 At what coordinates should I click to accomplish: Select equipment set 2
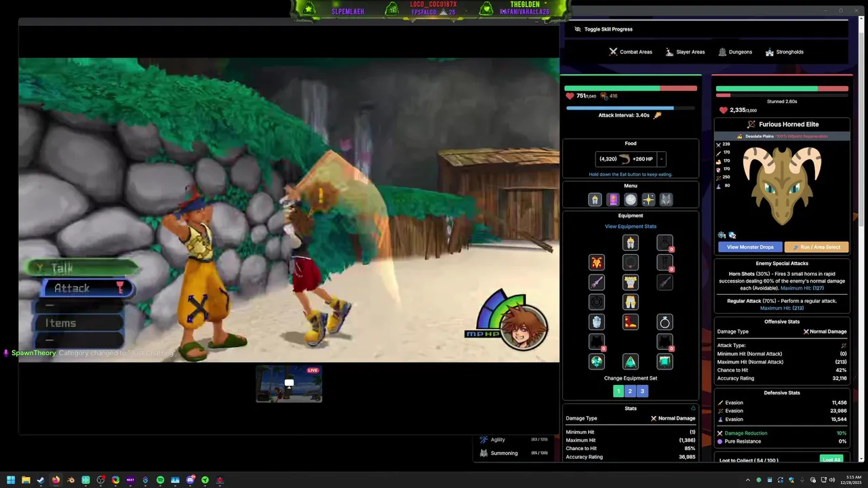coord(630,391)
